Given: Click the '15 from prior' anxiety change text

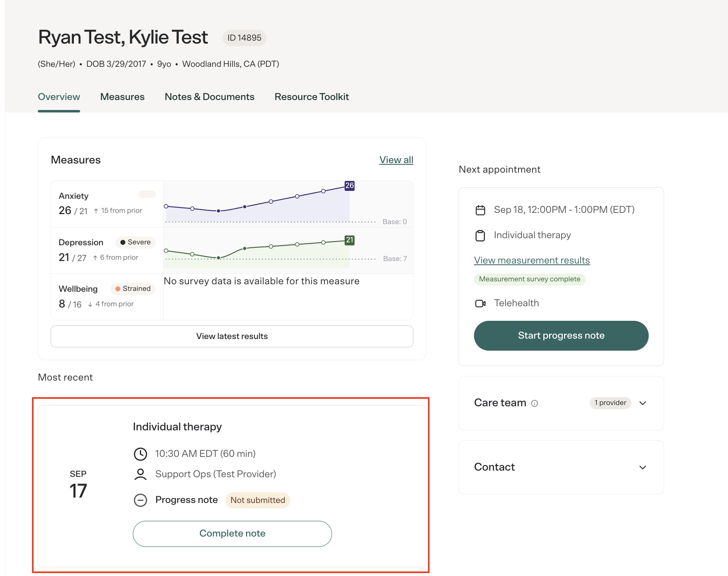Looking at the screenshot, I should point(121,211).
